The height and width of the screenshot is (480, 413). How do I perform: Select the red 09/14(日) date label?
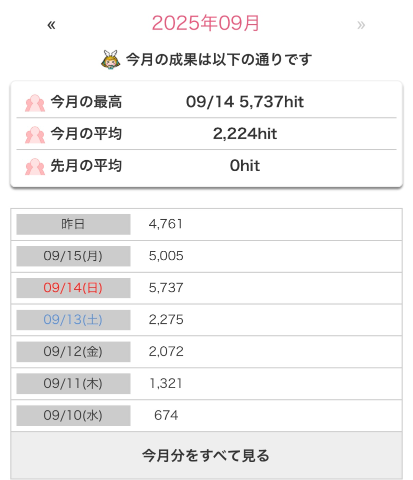click(x=73, y=288)
